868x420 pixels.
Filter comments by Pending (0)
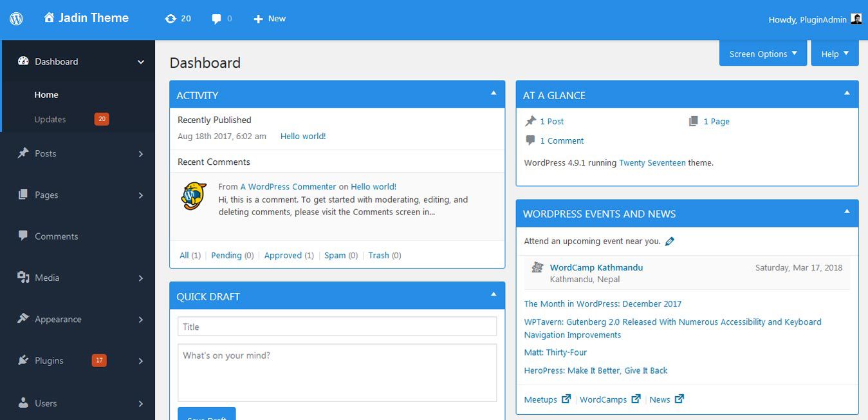point(232,255)
